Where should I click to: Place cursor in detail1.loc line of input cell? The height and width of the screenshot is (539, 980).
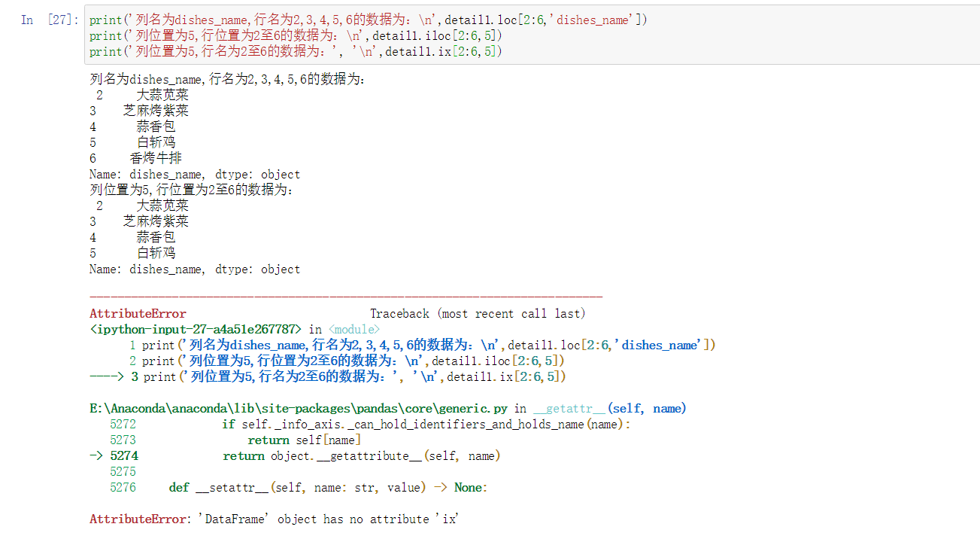point(369,20)
